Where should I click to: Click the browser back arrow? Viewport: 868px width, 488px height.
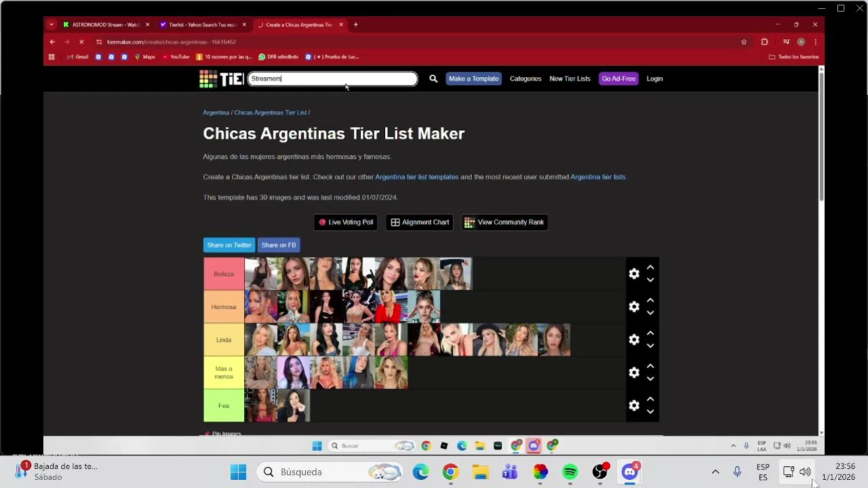(52, 42)
